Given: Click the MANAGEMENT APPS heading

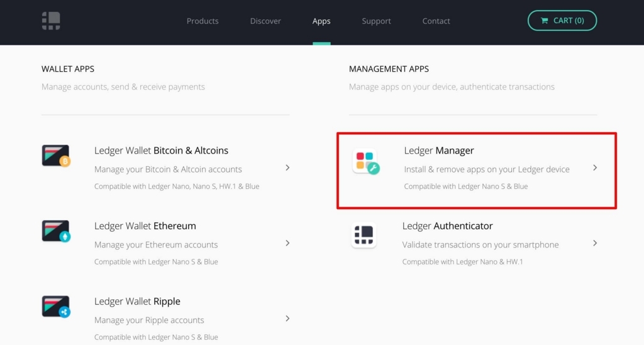Looking at the screenshot, I should click(389, 69).
